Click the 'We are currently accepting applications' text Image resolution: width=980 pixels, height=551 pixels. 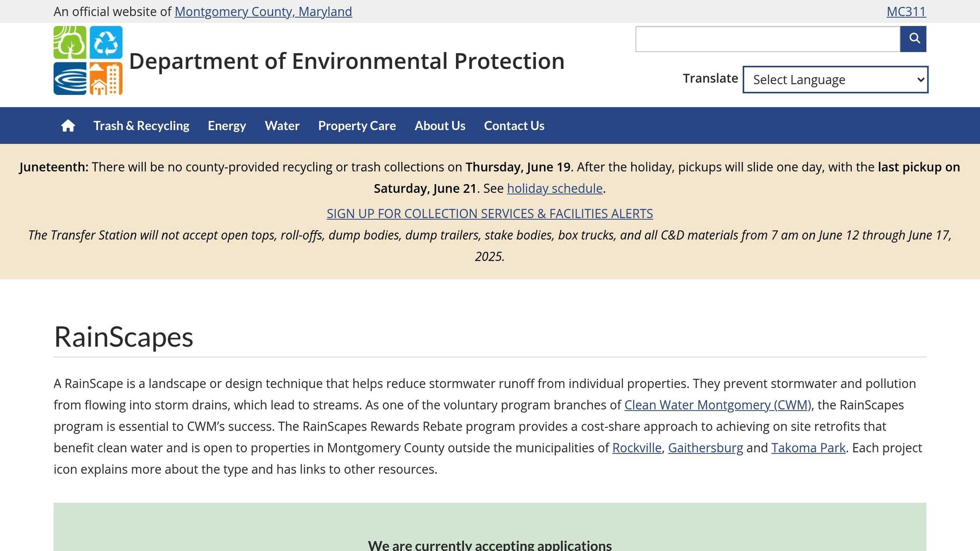coord(490,545)
